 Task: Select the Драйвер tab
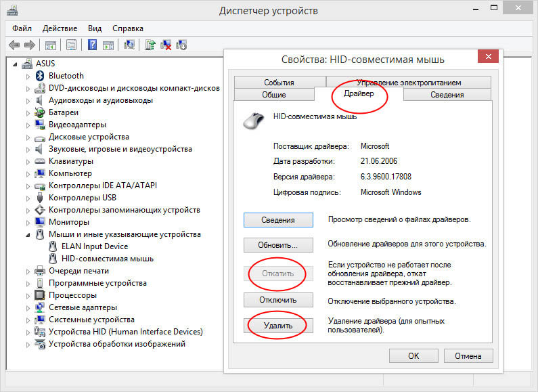[x=359, y=93]
